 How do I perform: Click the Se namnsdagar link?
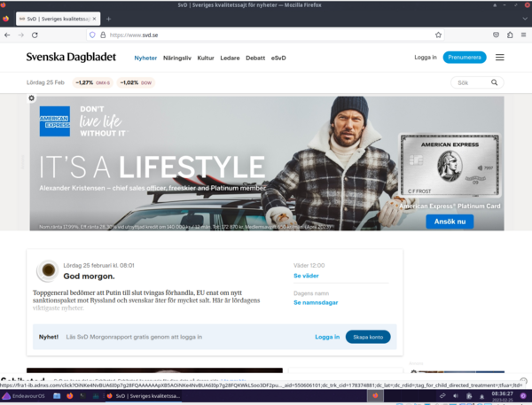[316, 302]
